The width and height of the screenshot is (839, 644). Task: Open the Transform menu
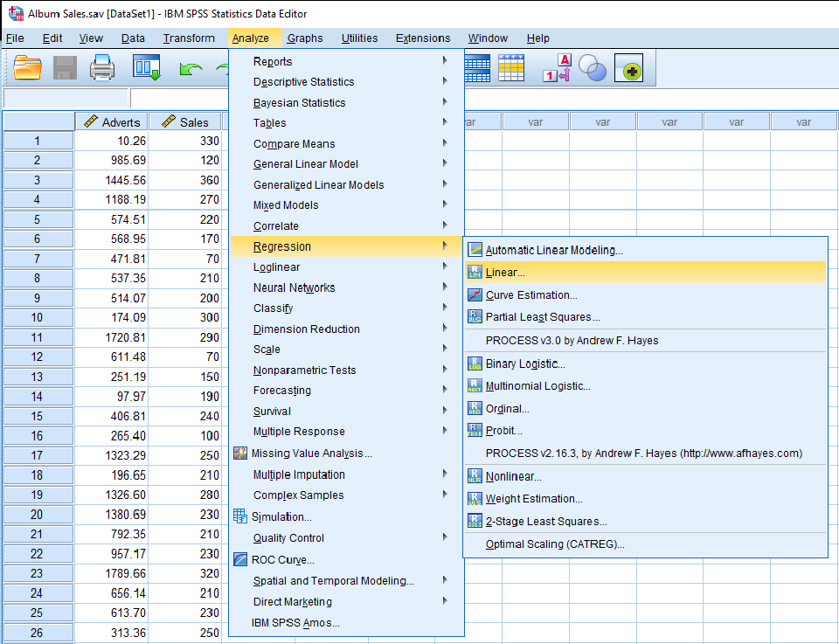[x=189, y=38]
